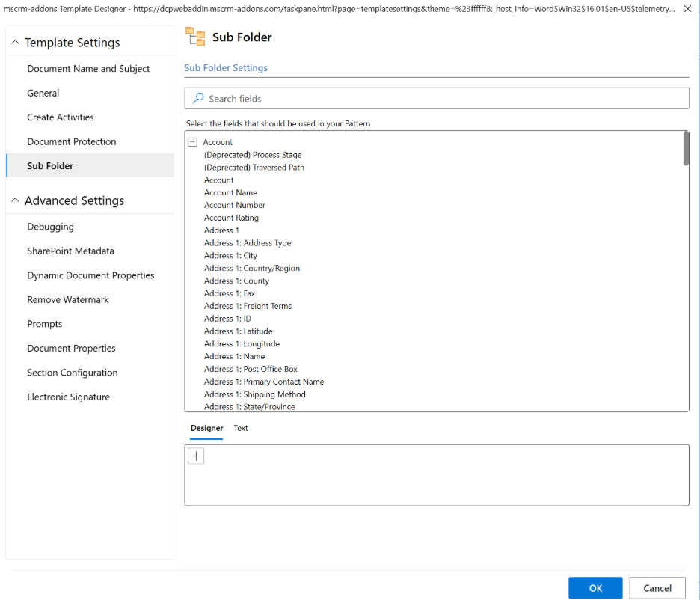Collapse the Advanced Settings section

[15, 200]
